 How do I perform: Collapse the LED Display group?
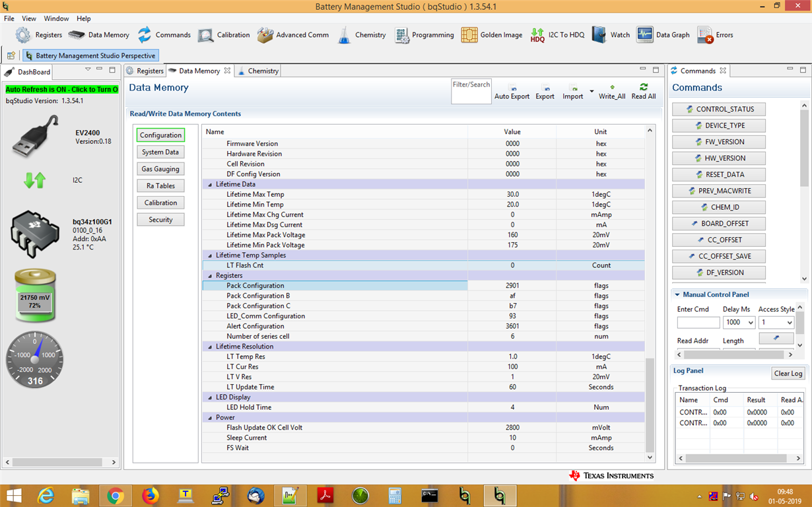[x=211, y=397]
